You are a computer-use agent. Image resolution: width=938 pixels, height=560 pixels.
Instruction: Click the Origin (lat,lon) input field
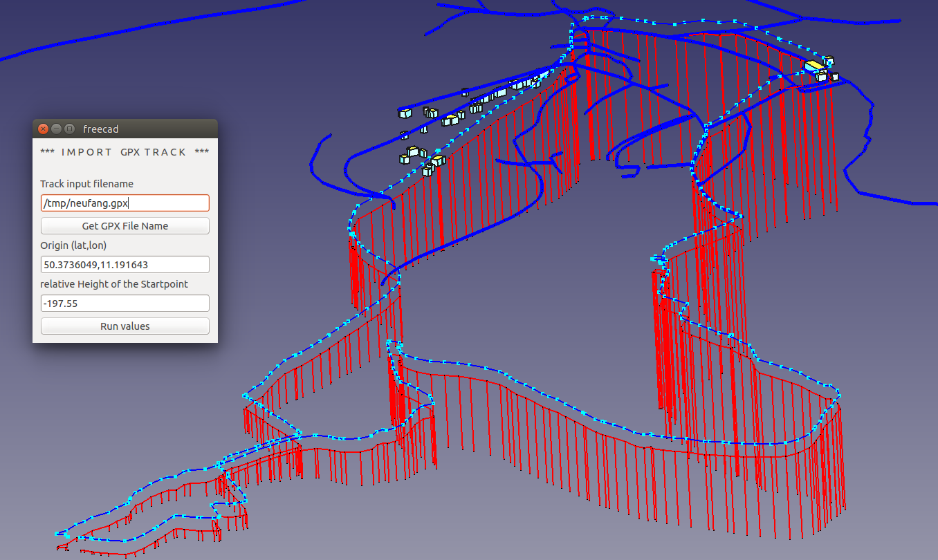(x=125, y=264)
